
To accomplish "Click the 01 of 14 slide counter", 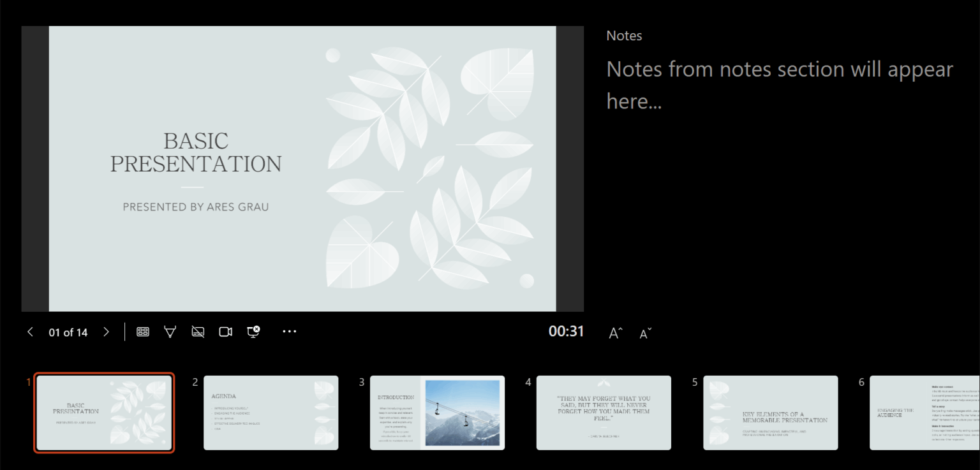I will coord(68,332).
